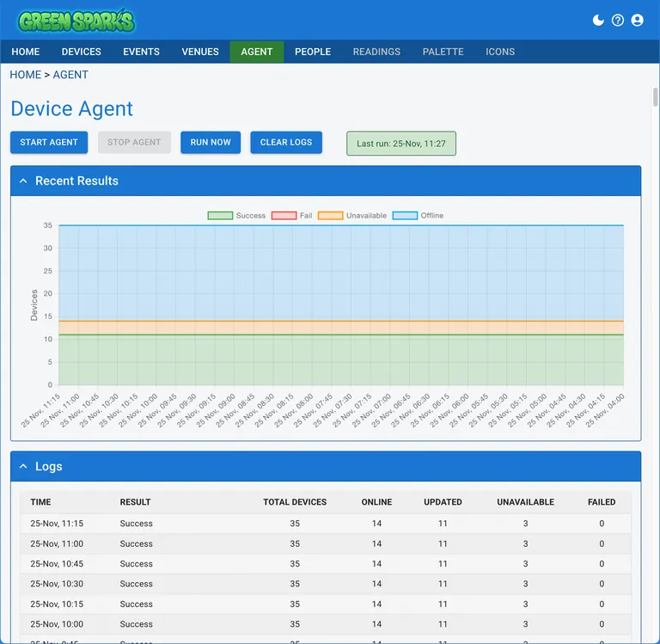Toggle Success series in chart legend

[237, 216]
